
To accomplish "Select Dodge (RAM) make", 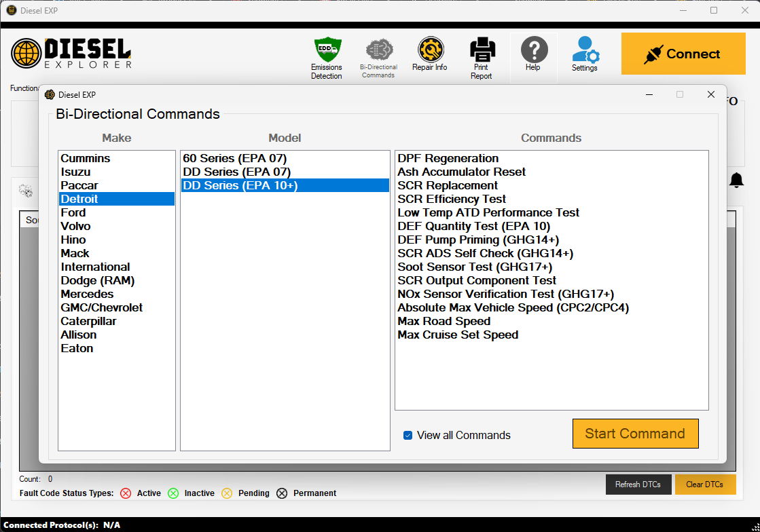I will coord(116,280).
